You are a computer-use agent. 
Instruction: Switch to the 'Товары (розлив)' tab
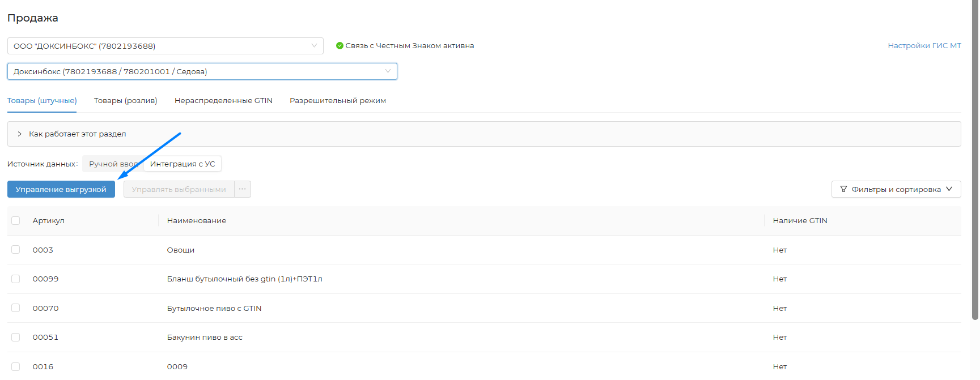(x=125, y=101)
